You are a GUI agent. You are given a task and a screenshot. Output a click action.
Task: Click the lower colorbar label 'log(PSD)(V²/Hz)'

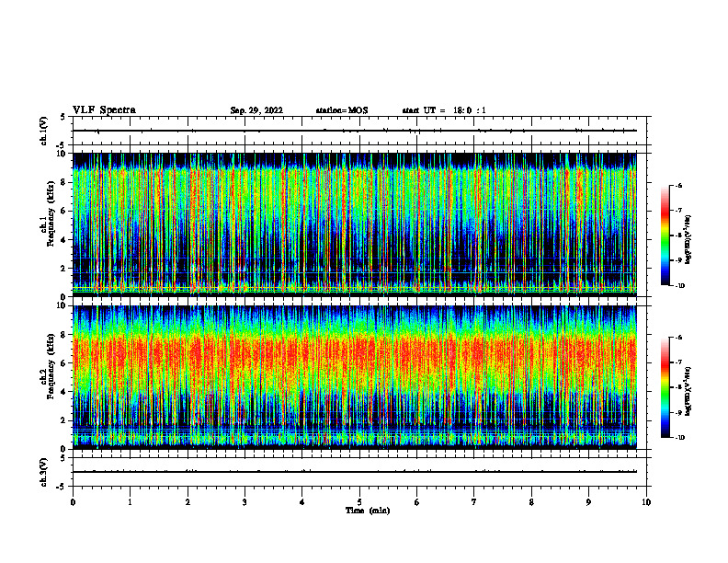click(x=688, y=392)
